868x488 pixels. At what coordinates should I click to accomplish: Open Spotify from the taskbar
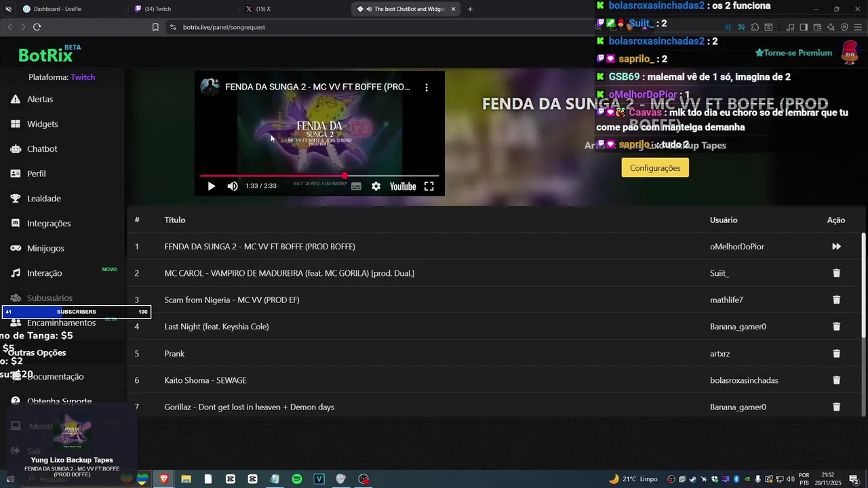tap(297, 479)
